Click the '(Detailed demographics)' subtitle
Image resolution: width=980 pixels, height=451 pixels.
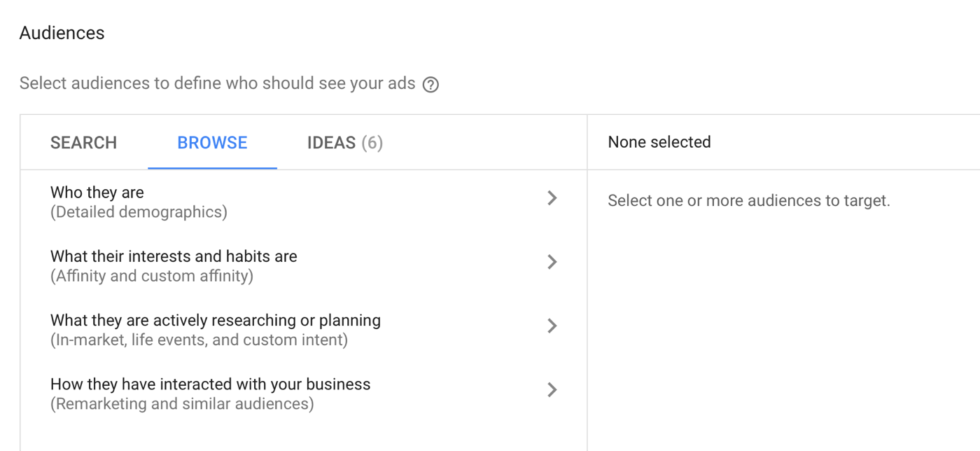tap(139, 212)
